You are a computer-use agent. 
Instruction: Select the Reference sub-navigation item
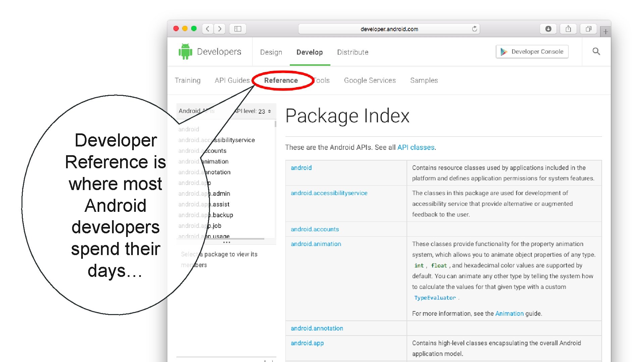click(x=281, y=80)
